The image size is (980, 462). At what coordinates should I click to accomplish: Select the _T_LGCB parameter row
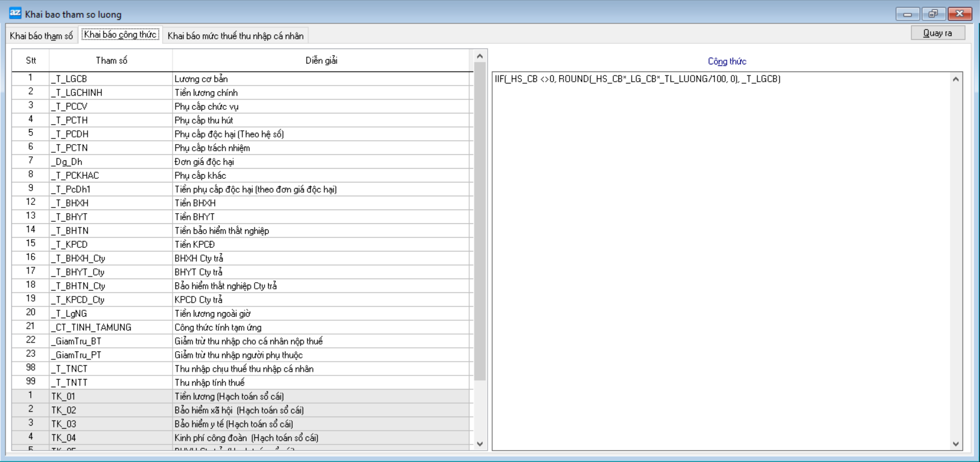pyautogui.click(x=110, y=79)
